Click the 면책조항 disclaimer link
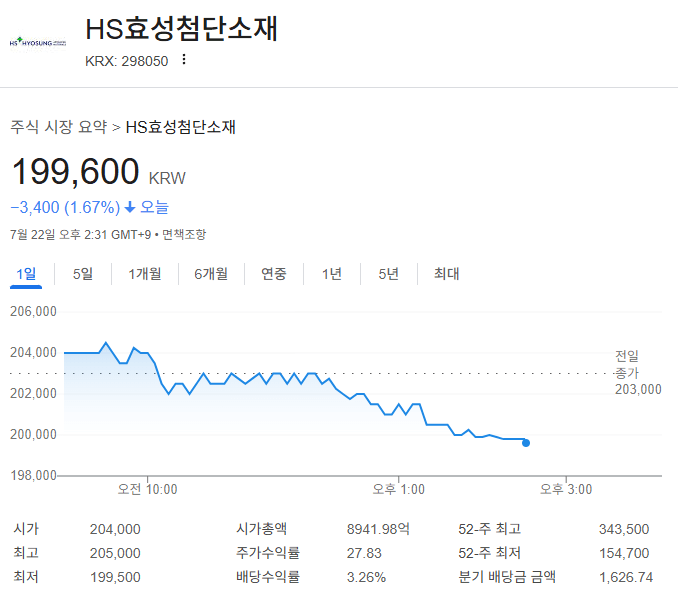This screenshot has height=605, width=678. pos(184,235)
